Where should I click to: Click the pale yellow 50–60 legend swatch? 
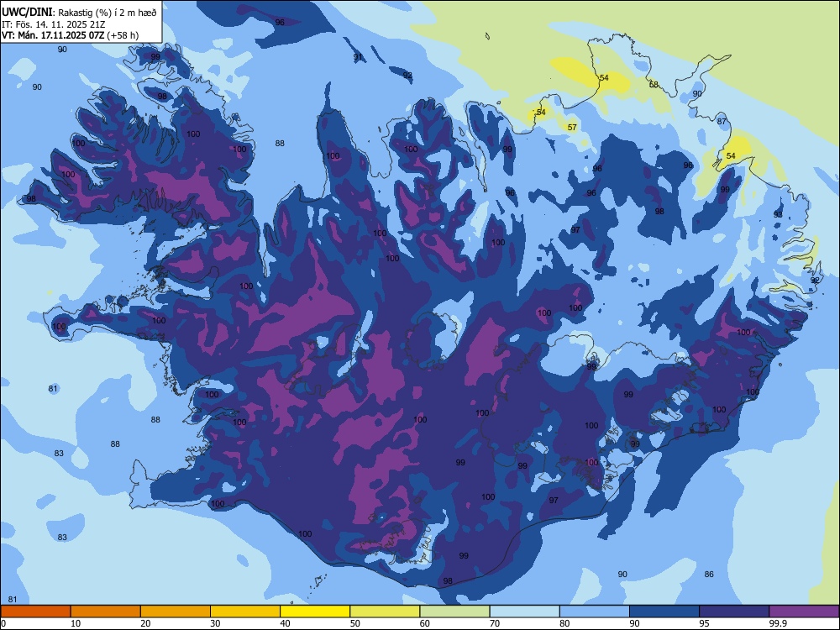[x=385, y=612]
